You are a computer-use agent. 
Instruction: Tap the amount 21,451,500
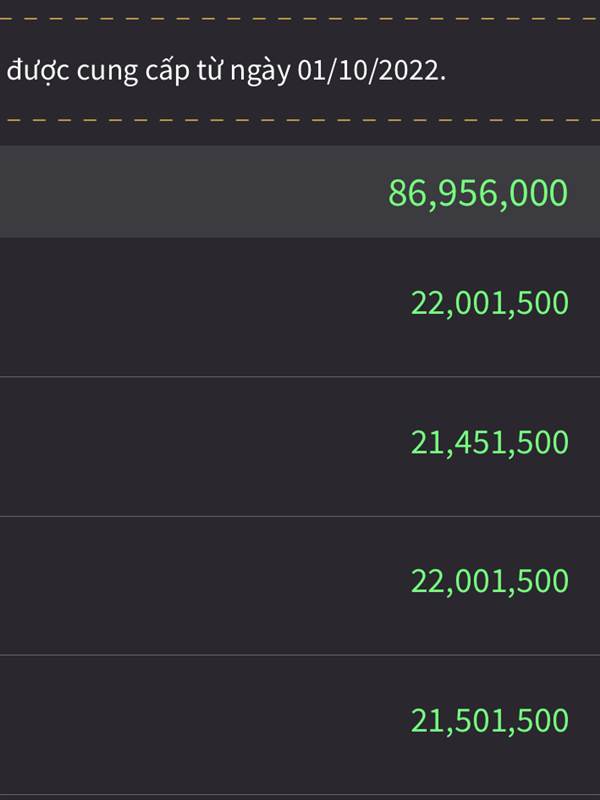coord(489,442)
